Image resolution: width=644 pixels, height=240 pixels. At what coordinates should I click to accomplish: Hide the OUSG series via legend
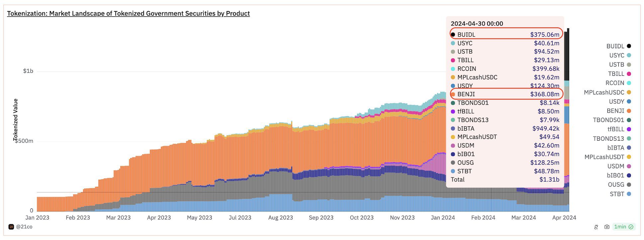click(x=619, y=184)
